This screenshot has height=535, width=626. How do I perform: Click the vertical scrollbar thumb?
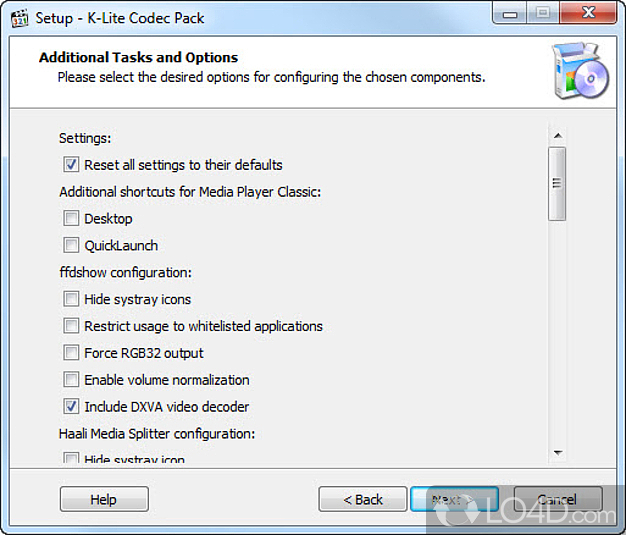(557, 183)
